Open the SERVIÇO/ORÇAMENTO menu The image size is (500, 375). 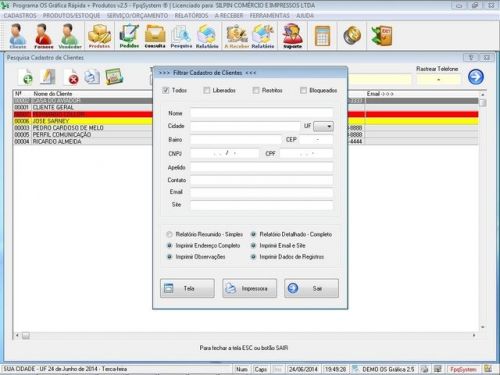coord(137,16)
